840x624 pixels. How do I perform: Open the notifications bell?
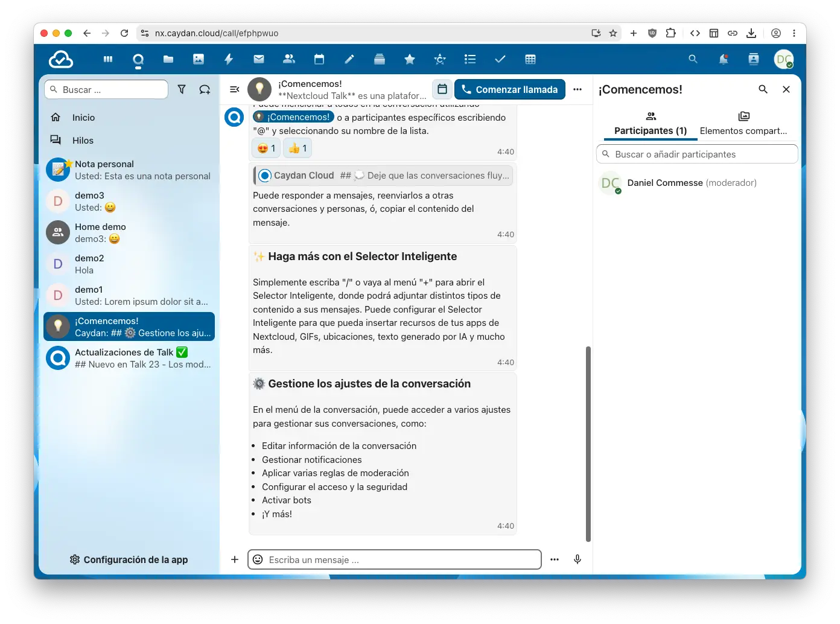[x=723, y=59]
